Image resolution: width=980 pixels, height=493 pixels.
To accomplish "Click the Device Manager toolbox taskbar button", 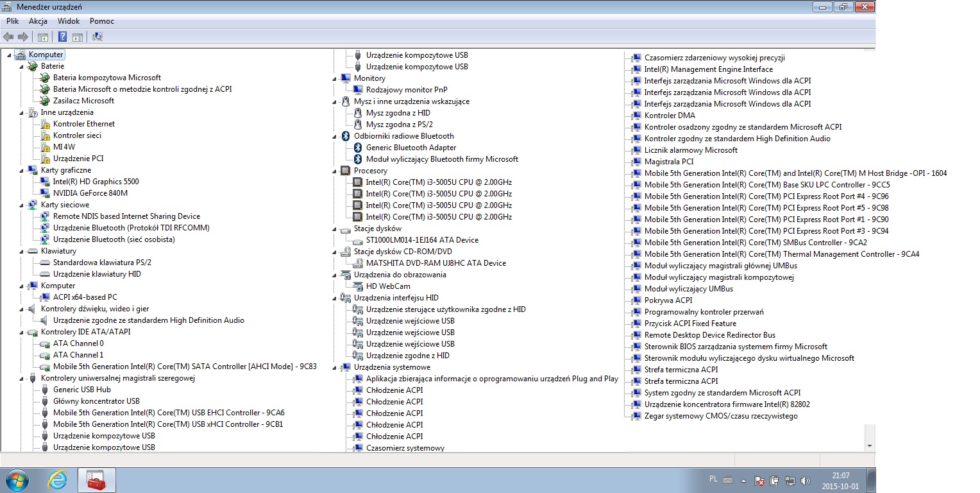I will (96, 480).
